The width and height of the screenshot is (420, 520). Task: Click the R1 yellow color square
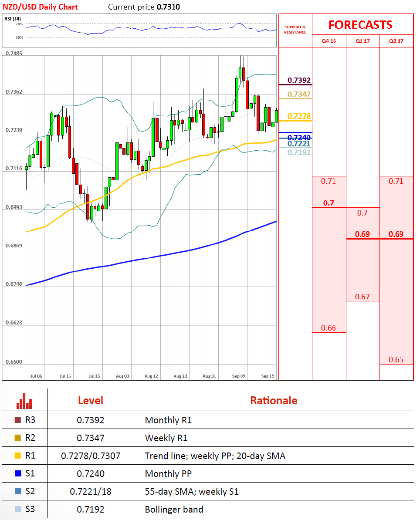18,456
